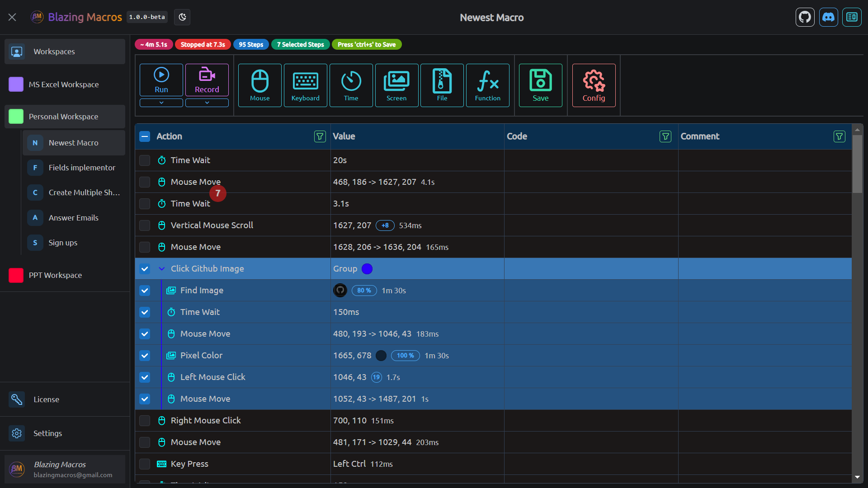The width and height of the screenshot is (868, 488).
Task: Click the blue Group color swatch
Action: coord(367,269)
